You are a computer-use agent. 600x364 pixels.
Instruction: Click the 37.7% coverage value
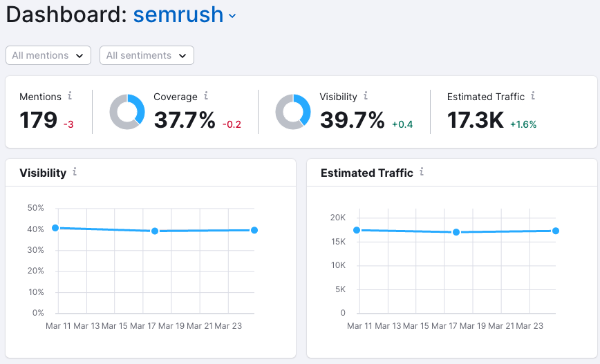185,120
